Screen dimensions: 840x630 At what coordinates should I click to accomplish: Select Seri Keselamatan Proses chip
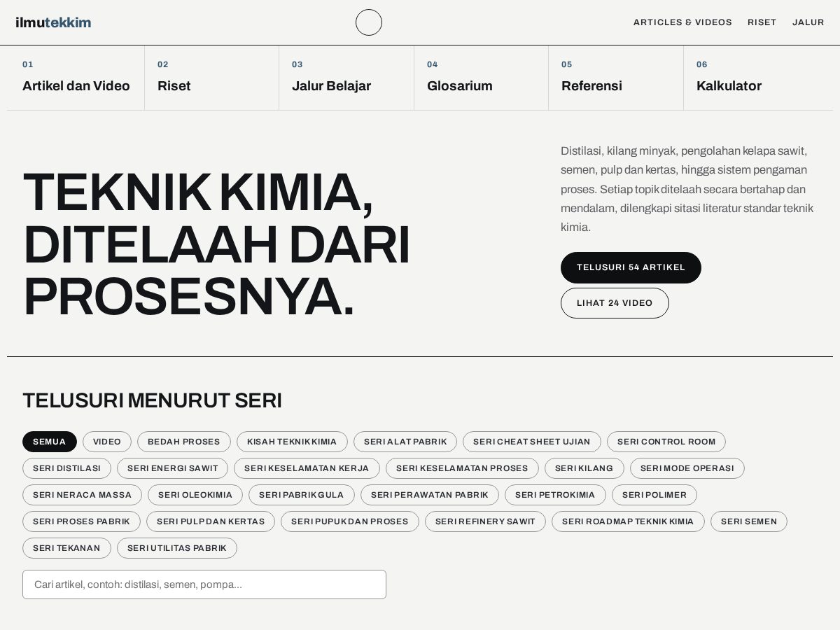[462, 468]
